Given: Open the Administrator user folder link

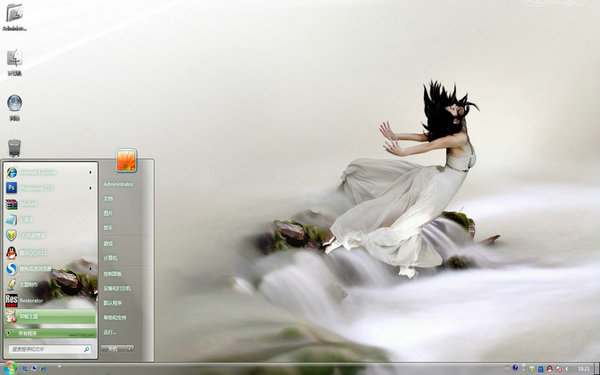Looking at the screenshot, I should (118, 184).
